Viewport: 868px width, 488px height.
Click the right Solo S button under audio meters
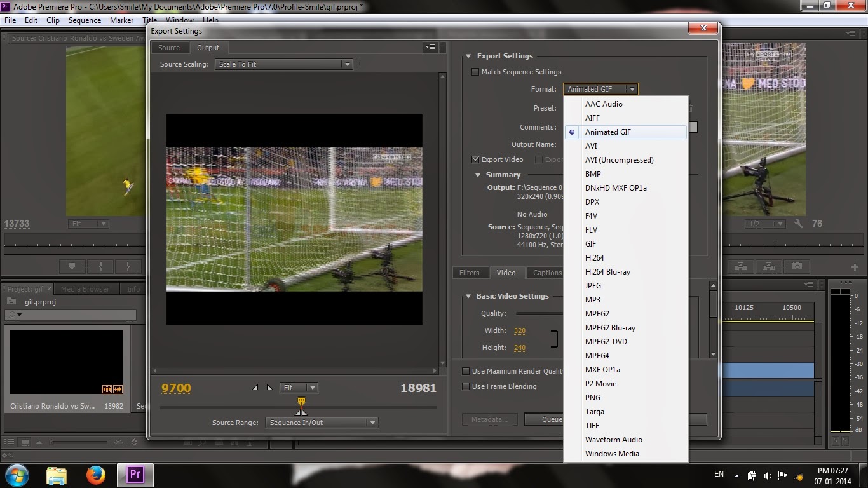tap(846, 440)
